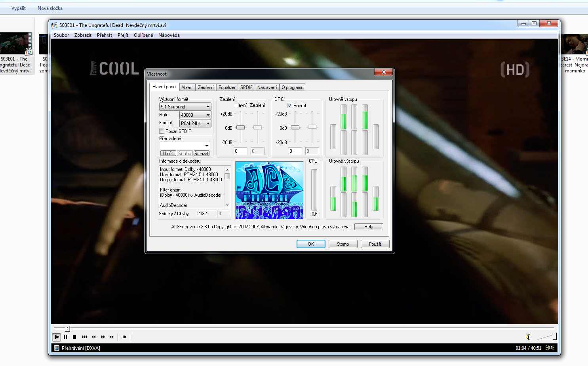Click the DRC value input field

[295, 151]
